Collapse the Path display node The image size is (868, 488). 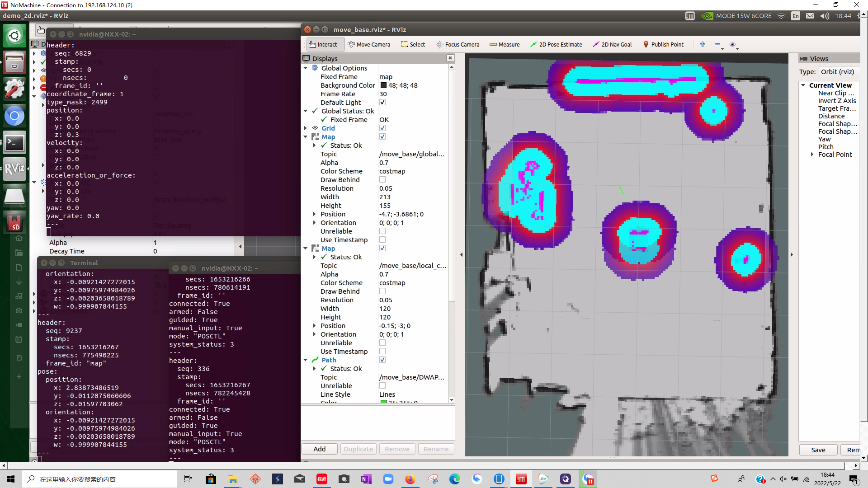306,360
